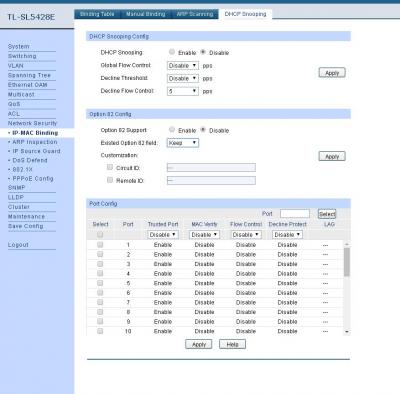Open Decline Flow Control dropdown
This screenshot has width=400, height=394.
[x=183, y=91]
